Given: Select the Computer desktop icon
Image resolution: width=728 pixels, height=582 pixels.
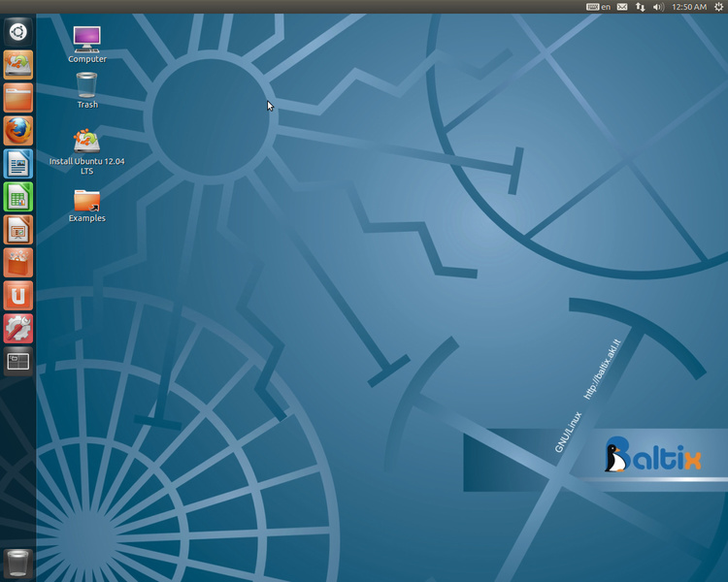Looking at the screenshot, I should pyautogui.click(x=86, y=45).
